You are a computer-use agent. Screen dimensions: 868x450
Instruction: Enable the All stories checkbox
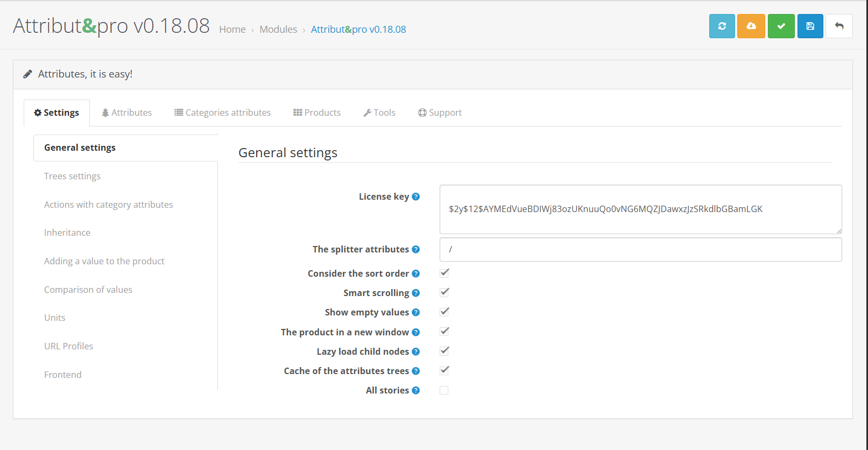tap(444, 390)
